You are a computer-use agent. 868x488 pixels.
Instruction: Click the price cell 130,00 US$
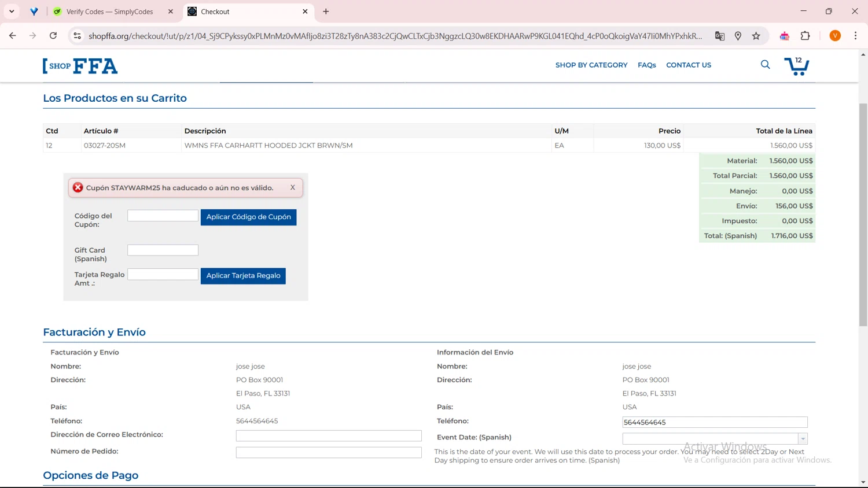click(x=662, y=145)
